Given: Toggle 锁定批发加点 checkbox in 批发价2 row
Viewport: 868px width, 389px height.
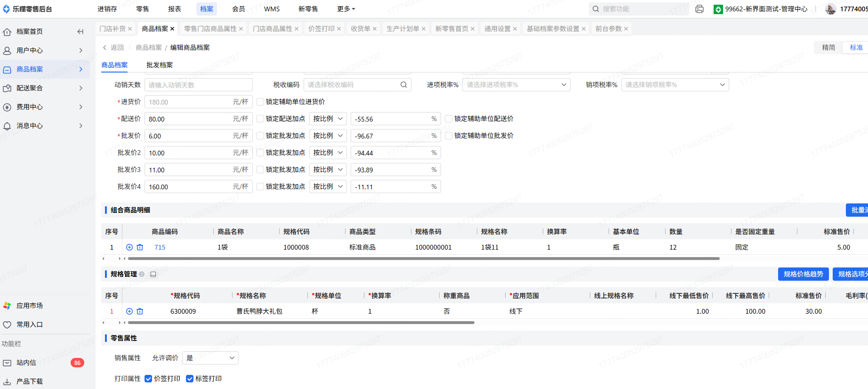Looking at the screenshot, I should 260,153.
